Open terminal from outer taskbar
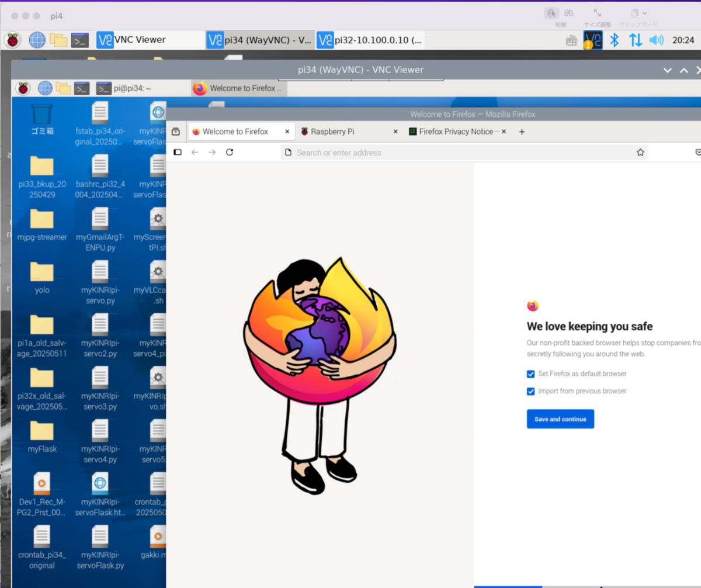The image size is (701, 588). [79, 40]
